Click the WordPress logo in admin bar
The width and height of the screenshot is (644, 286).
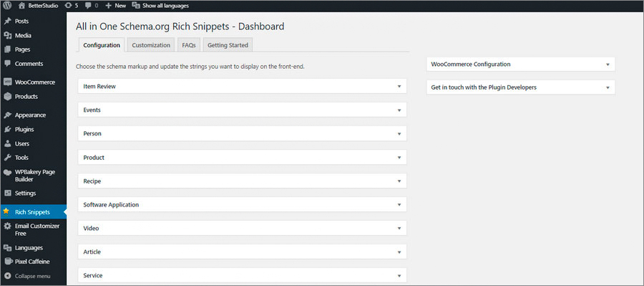pos(7,6)
